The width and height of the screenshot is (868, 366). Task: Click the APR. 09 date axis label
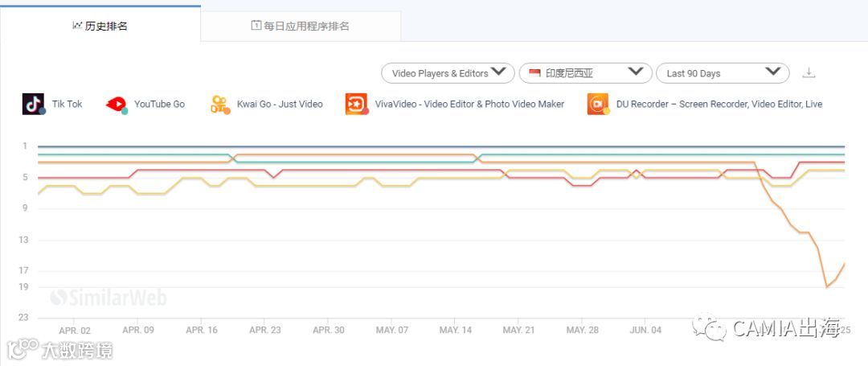pyautogui.click(x=138, y=330)
